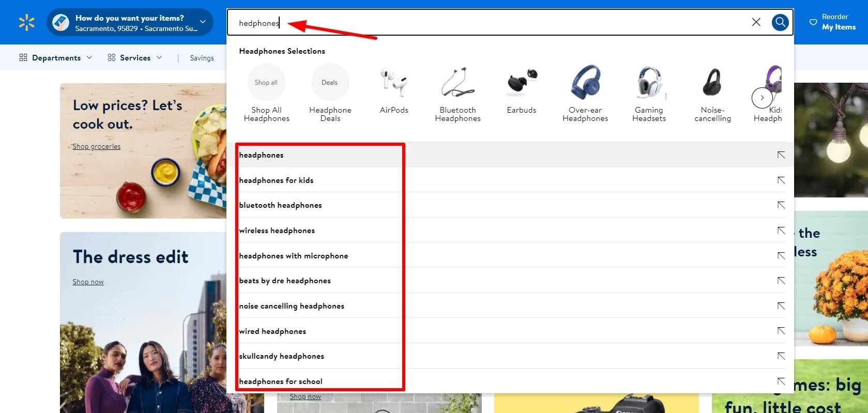The width and height of the screenshot is (868, 413).
Task: Click the Walmart spark logo
Action: 26,23
